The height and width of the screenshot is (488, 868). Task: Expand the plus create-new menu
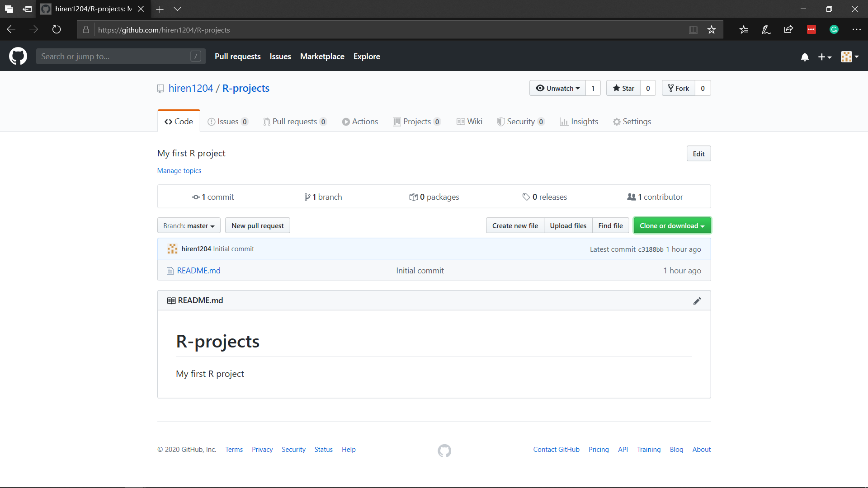point(825,57)
